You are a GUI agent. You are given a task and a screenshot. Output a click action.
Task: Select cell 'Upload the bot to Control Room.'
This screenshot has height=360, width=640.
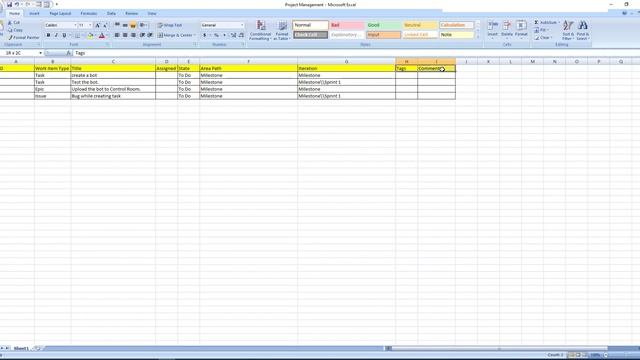pyautogui.click(x=113, y=89)
